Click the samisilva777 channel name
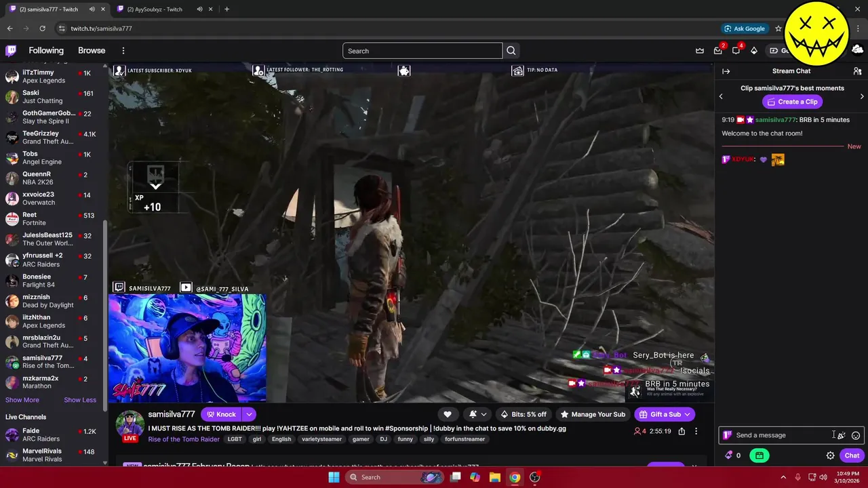 pyautogui.click(x=172, y=414)
